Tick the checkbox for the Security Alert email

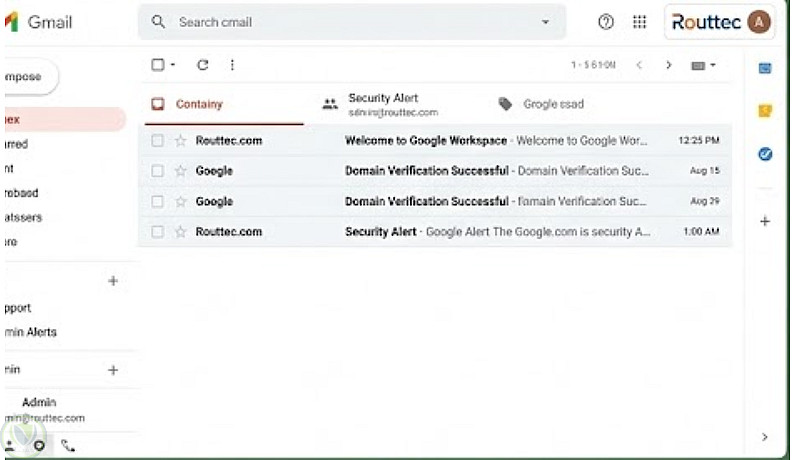(158, 232)
